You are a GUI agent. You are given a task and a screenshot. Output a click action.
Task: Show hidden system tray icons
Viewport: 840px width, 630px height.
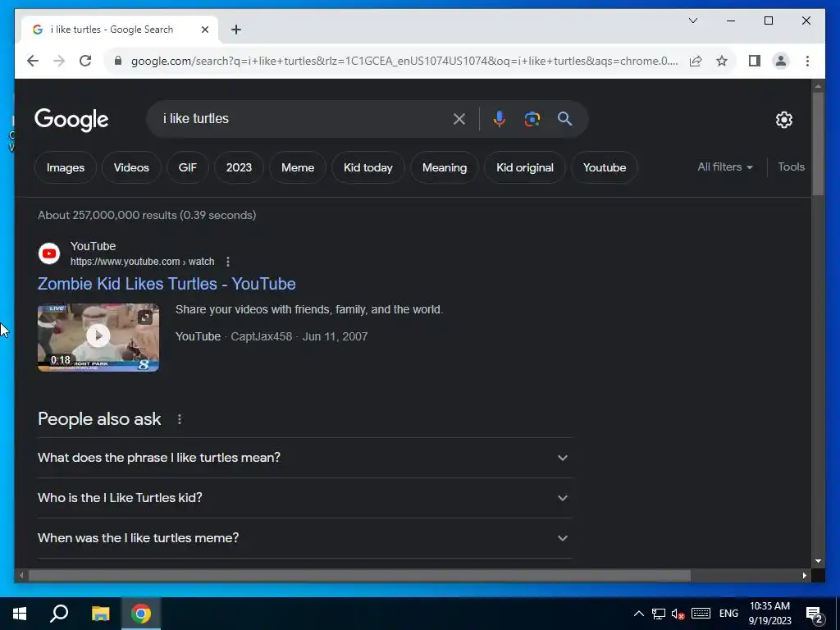[x=638, y=614]
